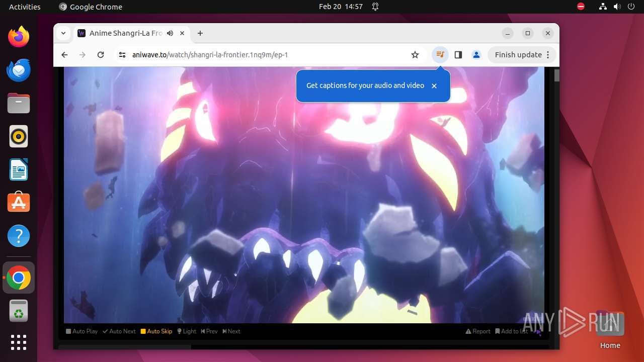
Task: Open the power menu in the top bar
Action: pyautogui.click(x=631, y=7)
